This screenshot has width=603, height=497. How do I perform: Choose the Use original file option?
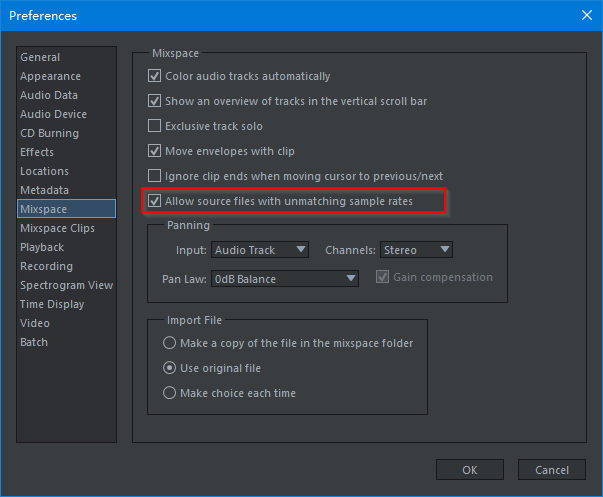(x=169, y=368)
